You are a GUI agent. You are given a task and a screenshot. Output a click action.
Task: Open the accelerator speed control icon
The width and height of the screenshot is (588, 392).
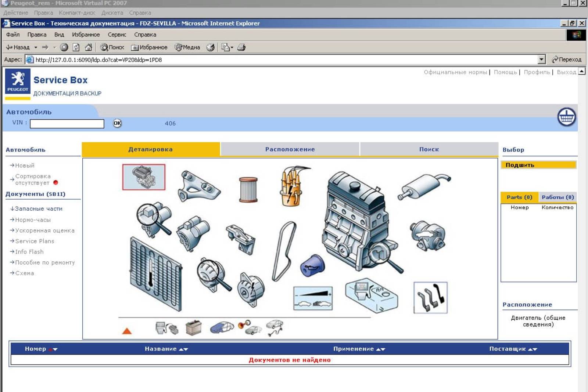click(x=313, y=298)
